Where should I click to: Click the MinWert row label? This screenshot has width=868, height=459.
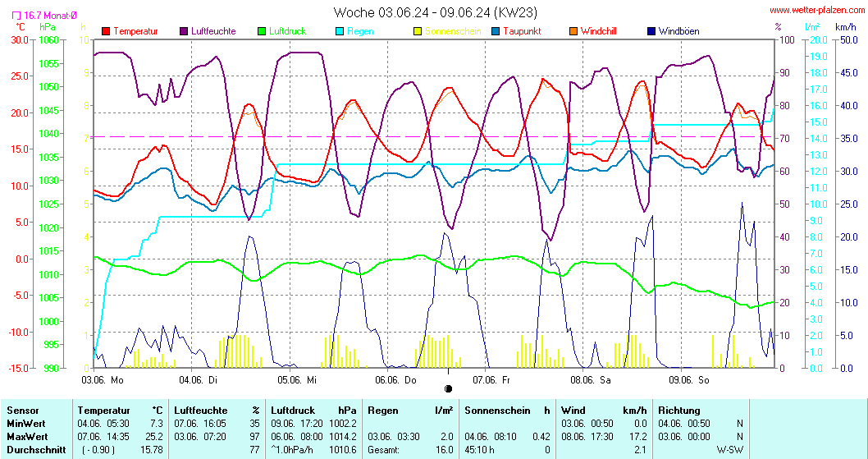click(x=26, y=423)
